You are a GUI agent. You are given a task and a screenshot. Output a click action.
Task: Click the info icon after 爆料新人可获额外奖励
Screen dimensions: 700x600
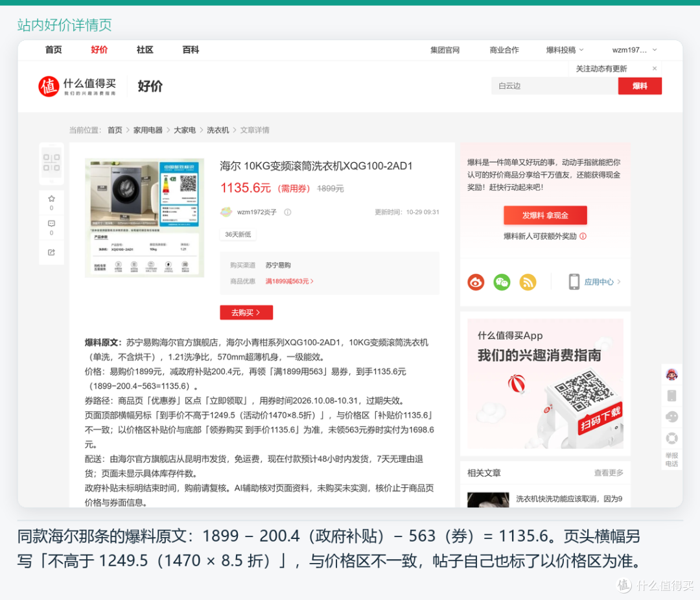pyautogui.click(x=583, y=236)
